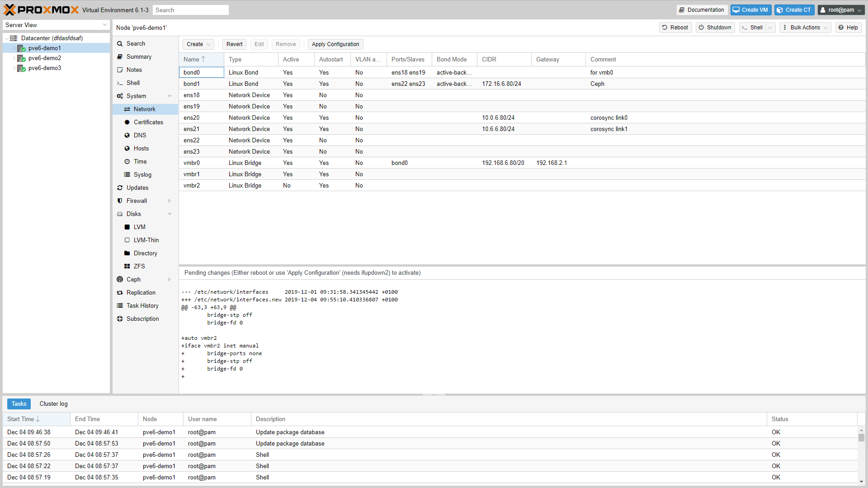Click the LVM square icon
The width and height of the screenshot is (868, 488).
127,227
